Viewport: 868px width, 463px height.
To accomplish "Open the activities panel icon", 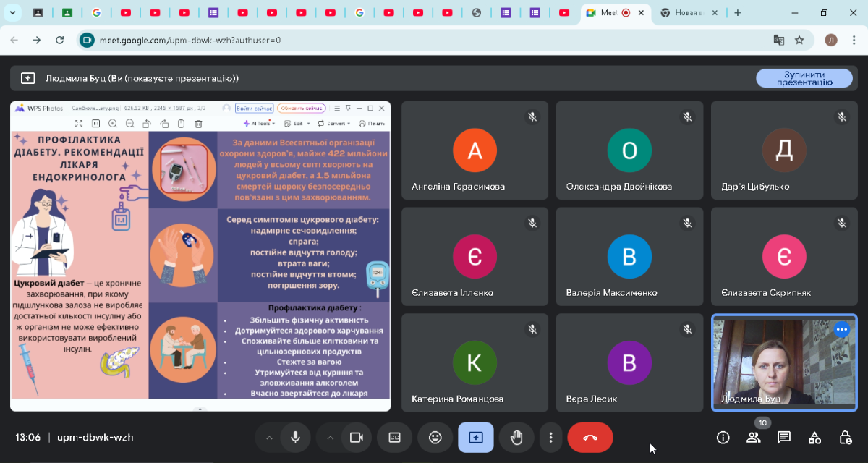I will pyautogui.click(x=814, y=438).
